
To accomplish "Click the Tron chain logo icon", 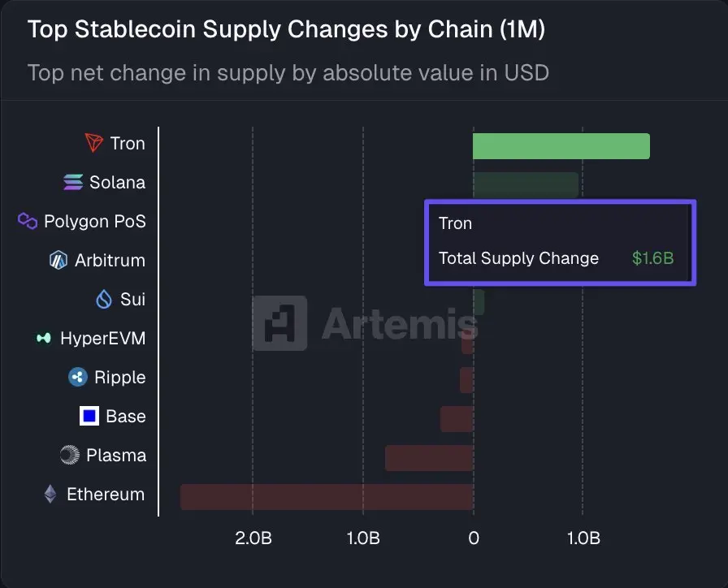I will point(95,144).
